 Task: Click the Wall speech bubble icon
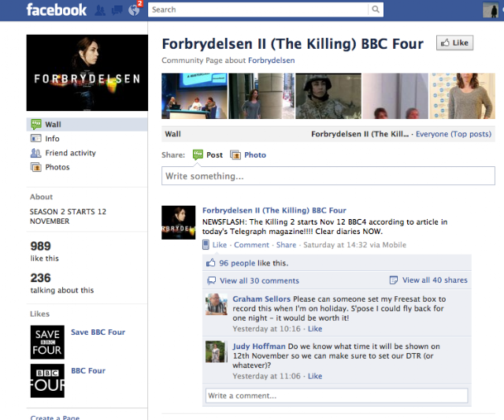coord(36,125)
